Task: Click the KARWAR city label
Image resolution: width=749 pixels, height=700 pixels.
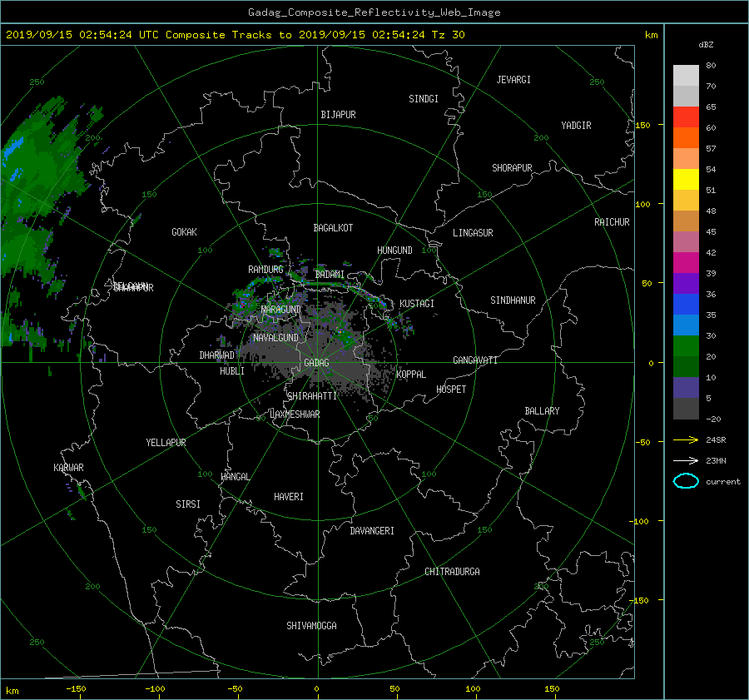Action: 68,468
